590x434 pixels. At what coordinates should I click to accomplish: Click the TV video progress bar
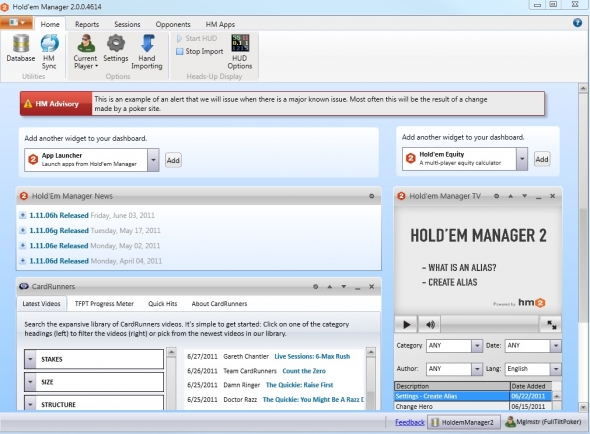click(490, 324)
